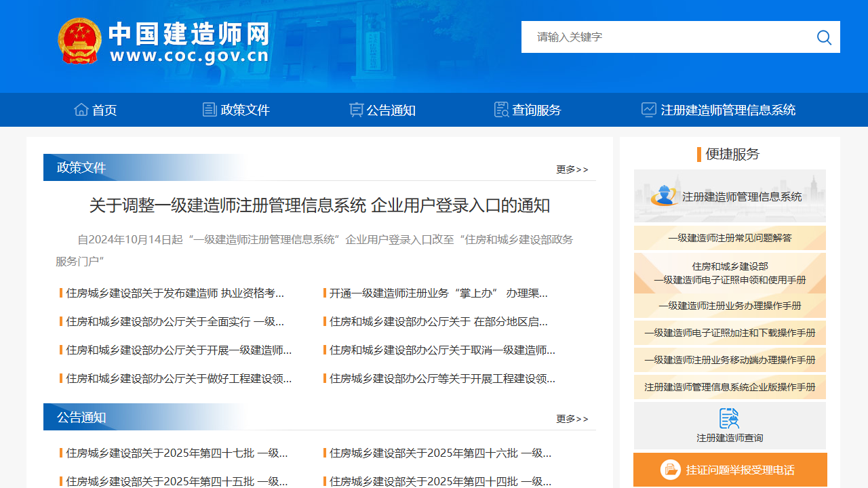Screen dimensions: 868x488
Task: Select the 政策文件 document icon in navigation
Action: pos(210,109)
